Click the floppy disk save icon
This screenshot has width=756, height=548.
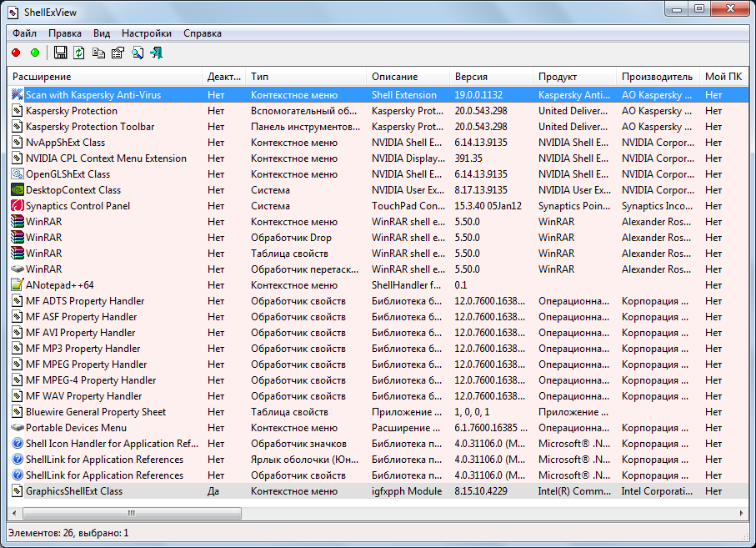pos(60,53)
